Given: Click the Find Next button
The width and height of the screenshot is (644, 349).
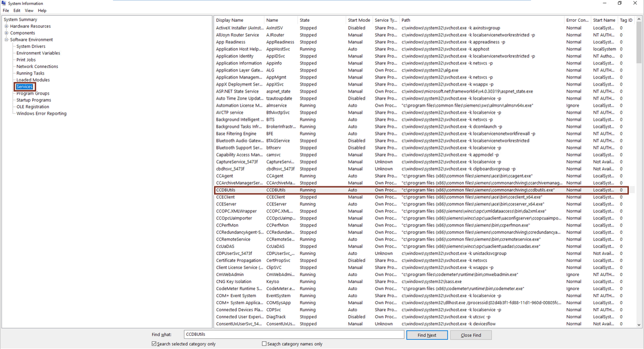Looking at the screenshot, I should pos(427,335).
